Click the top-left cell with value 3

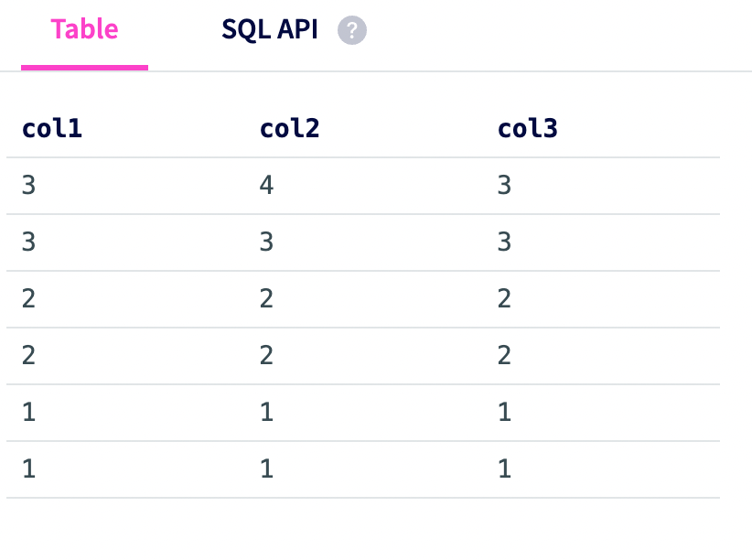pos(27,185)
